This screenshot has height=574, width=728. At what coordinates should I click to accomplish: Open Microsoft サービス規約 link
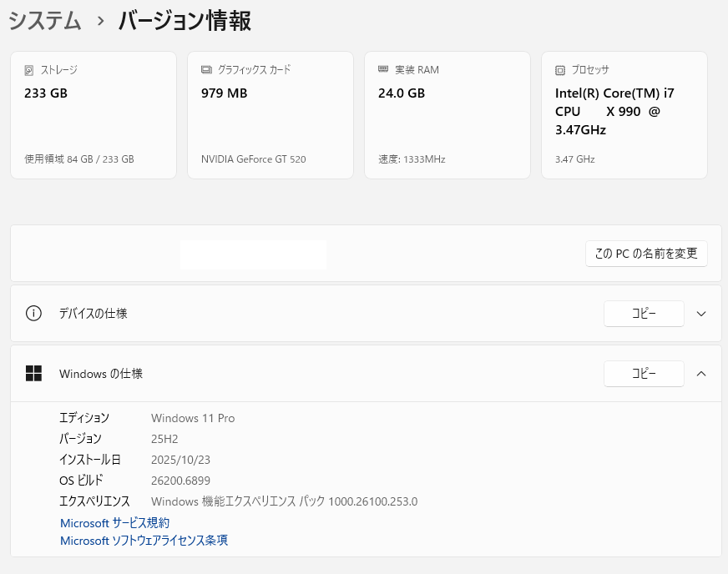click(114, 523)
